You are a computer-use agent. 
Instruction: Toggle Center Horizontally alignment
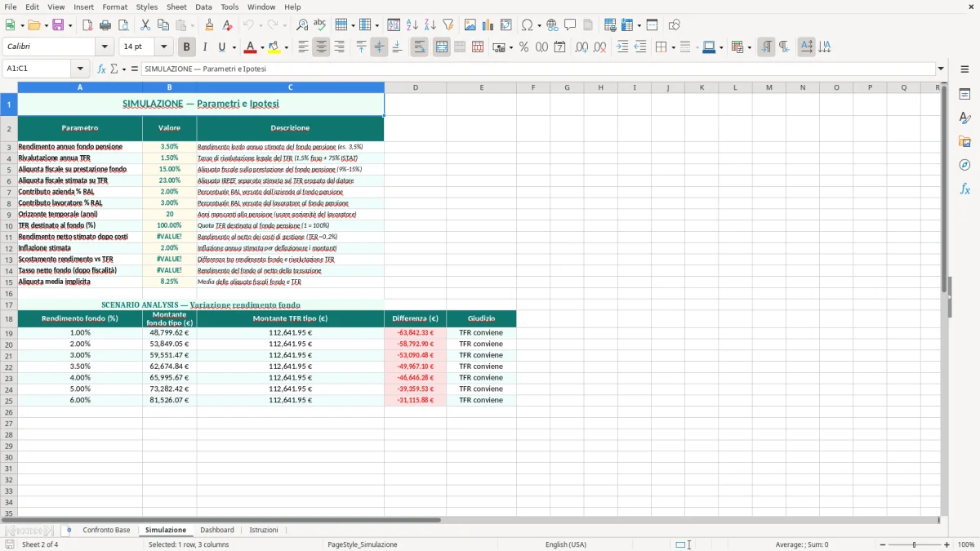321,47
